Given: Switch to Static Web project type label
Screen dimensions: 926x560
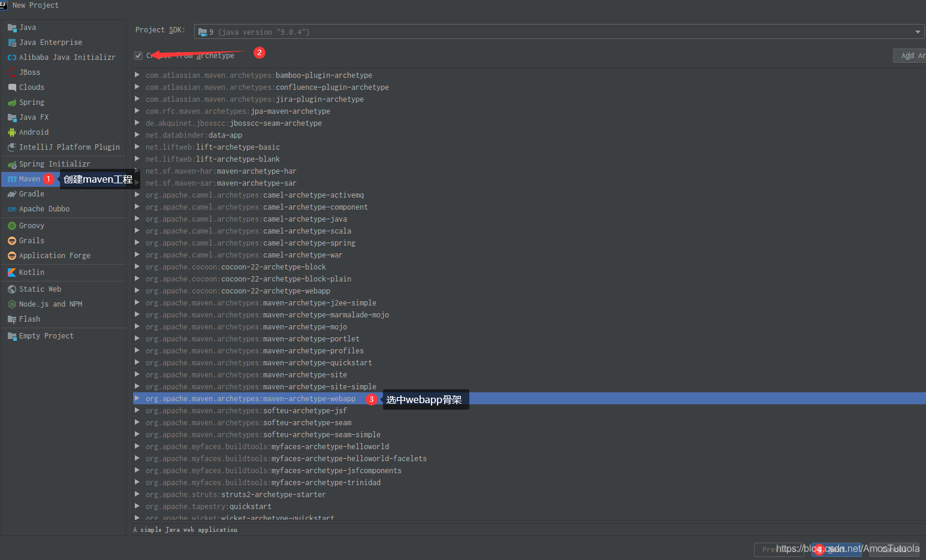Looking at the screenshot, I should point(40,289).
